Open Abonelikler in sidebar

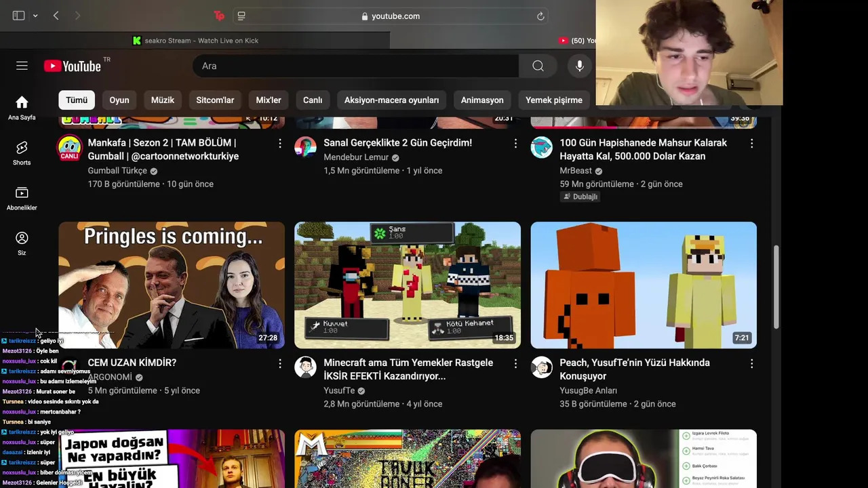pyautogui.click(x=22, y=199)
